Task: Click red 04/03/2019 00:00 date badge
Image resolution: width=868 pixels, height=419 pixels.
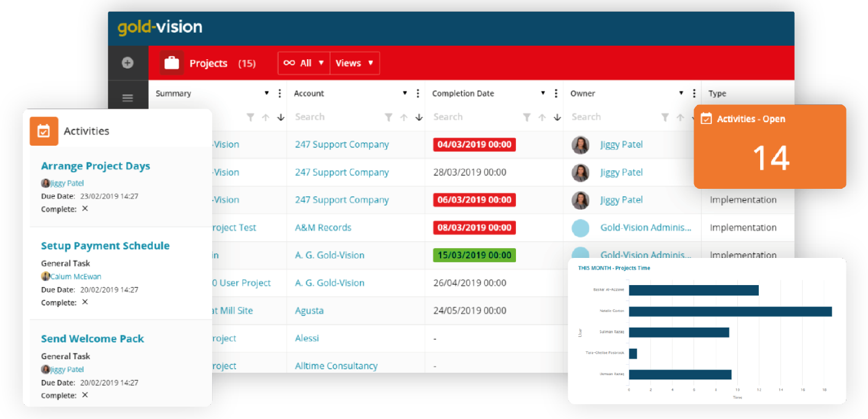Action: pos(475,145)
